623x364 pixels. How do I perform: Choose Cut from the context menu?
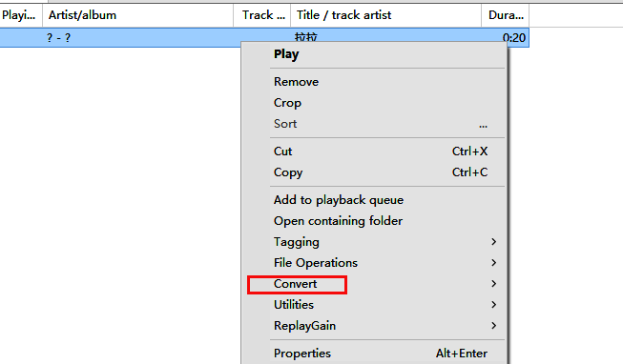click(x=374, y=152)
